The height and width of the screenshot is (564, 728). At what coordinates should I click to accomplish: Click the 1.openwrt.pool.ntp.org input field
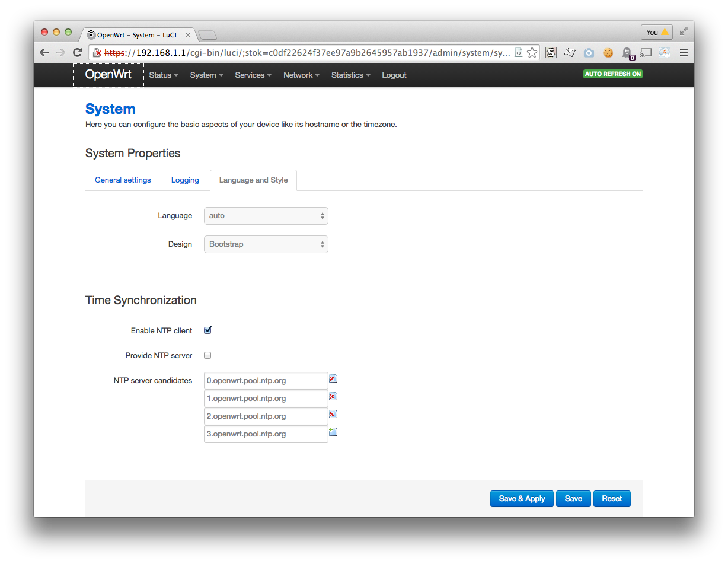point(266,399)
